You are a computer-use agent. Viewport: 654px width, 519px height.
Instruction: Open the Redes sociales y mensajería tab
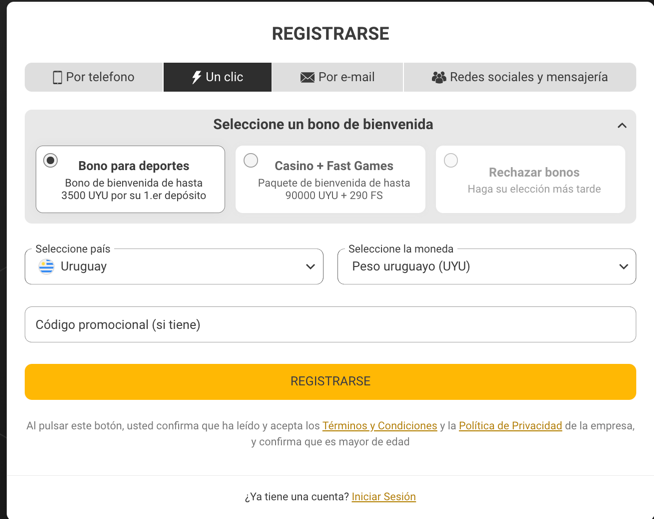click(519, 78)
